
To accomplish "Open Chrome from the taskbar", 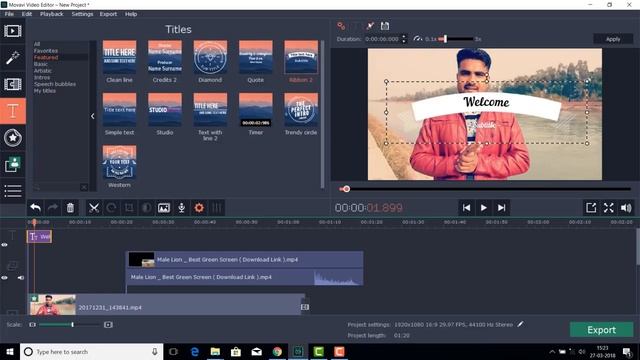I will (277, 351).
